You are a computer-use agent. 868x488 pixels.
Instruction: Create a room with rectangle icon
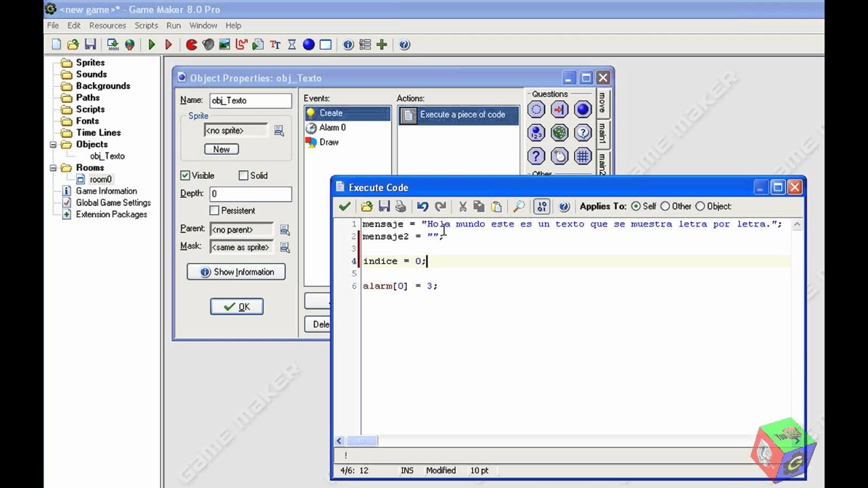coord(325,45)
